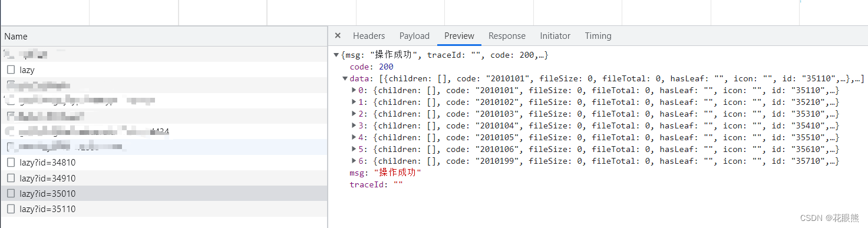The image size is (868, 228).
Task: Click the code: 200 value
Action: tap(386, 67)
